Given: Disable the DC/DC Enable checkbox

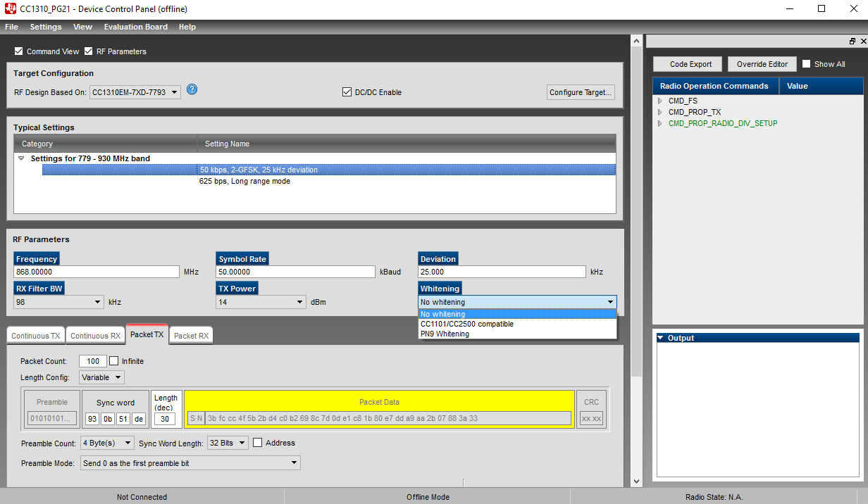Looking at the screenshot, I should pyautogui.click(x=347, y=92).
